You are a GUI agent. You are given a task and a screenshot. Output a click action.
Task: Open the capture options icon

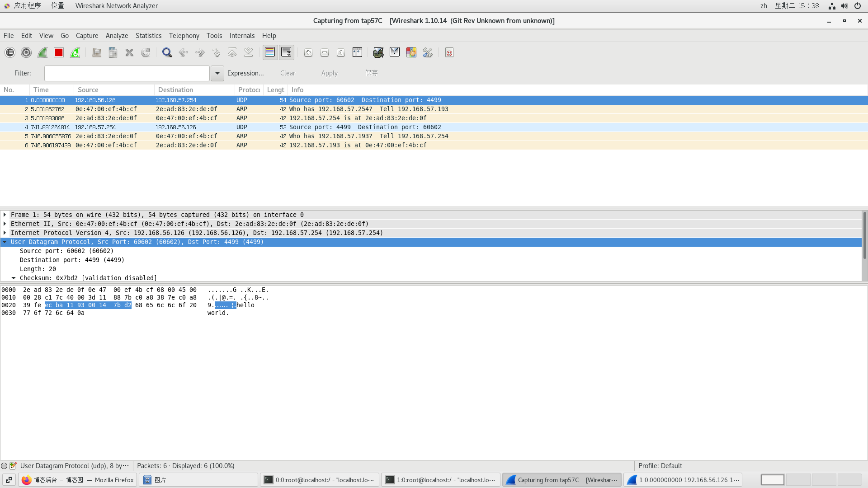pos(26,52)
